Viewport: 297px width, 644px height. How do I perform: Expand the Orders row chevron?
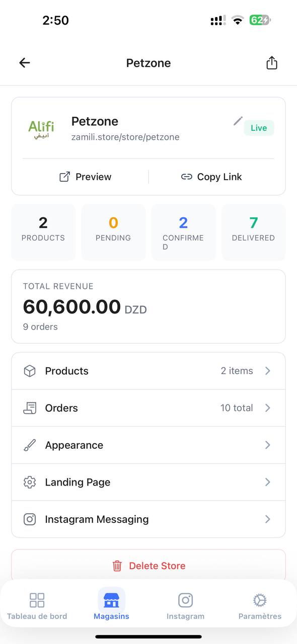pyautogui.click(x=267, y=408)
